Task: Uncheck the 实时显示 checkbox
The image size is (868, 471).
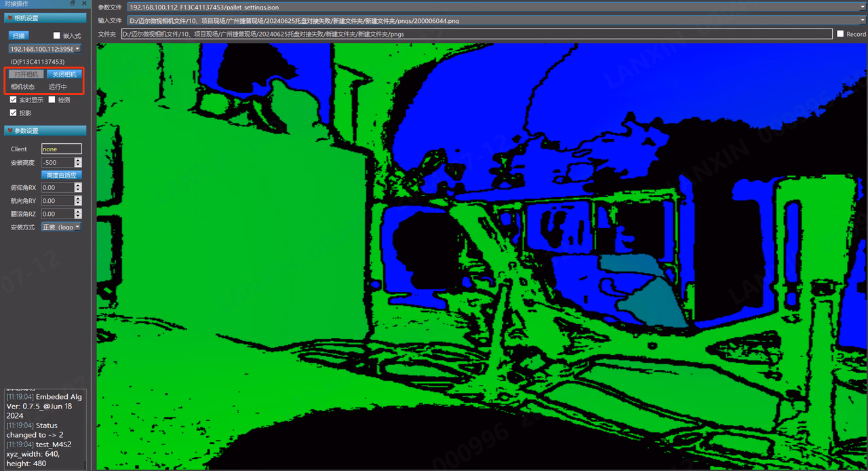Action: coord(14,100)
